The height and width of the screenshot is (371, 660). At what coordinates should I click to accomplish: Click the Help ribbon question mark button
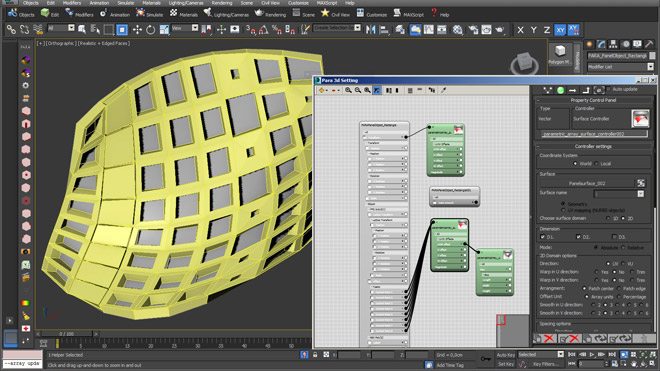[x=440, y=14]
